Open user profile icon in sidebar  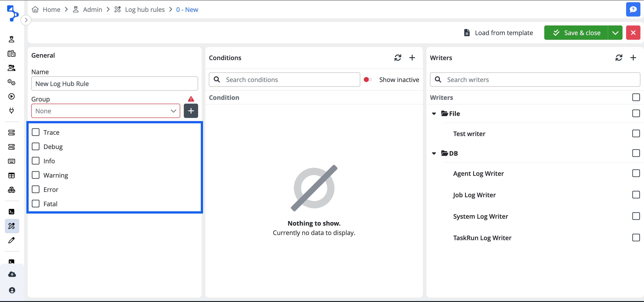[x=12, y=290]
